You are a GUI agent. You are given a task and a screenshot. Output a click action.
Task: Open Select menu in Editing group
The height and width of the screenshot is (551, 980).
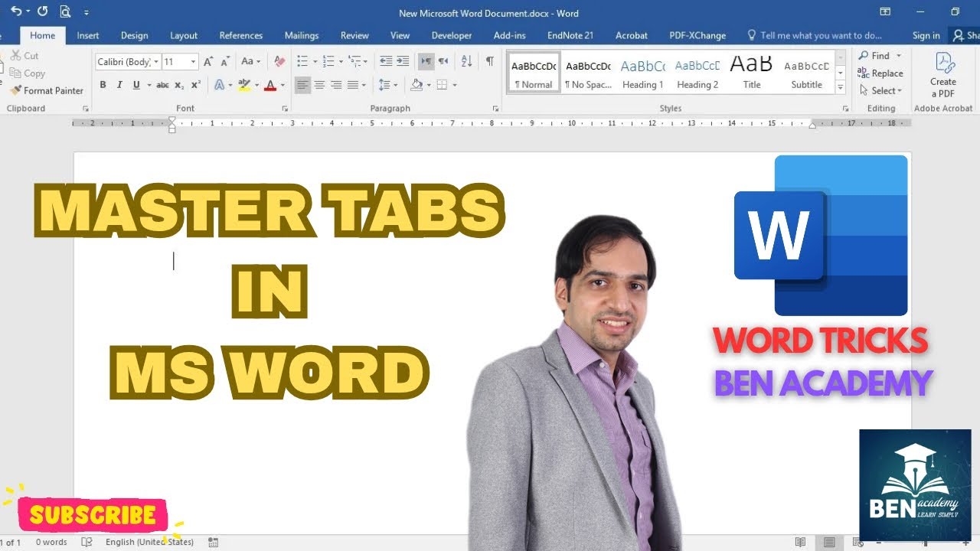point(880,90)
